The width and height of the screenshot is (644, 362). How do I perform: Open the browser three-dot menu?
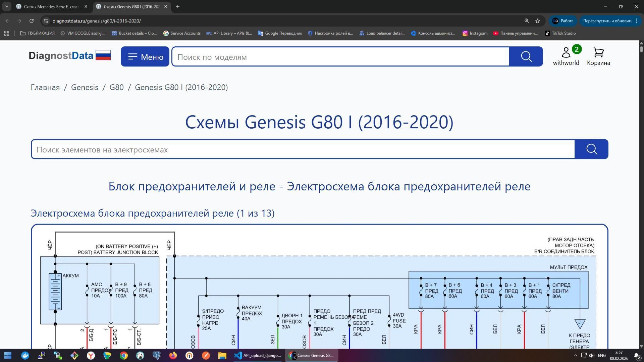(x=637, y=21)
